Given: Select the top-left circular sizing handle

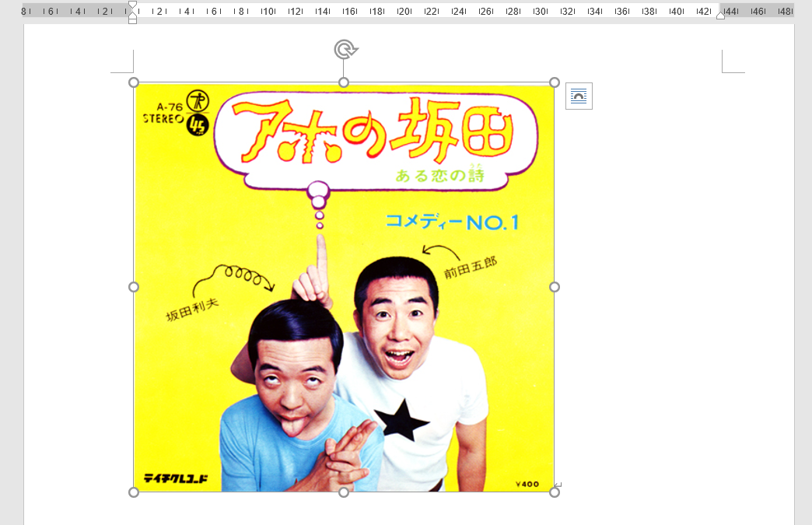Looking at the screenshot, I should (x=134, y=81).
